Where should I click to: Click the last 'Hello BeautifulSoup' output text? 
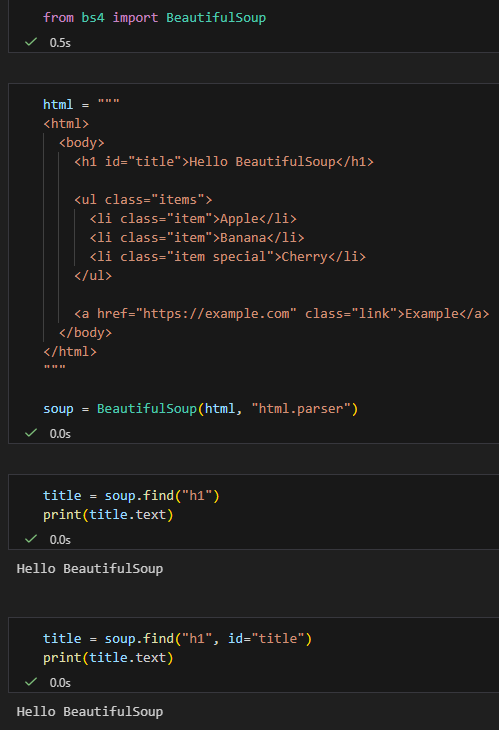point(90,712)
